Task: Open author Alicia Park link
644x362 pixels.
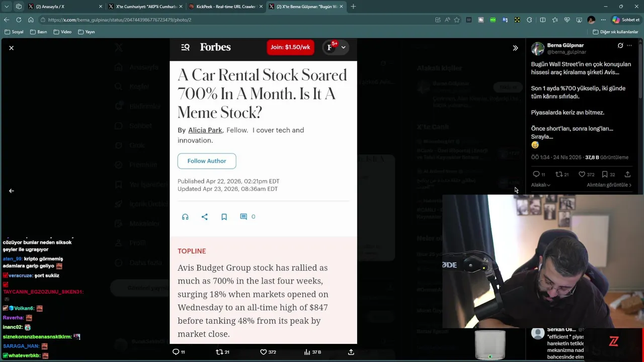Action: click(205, 130)
